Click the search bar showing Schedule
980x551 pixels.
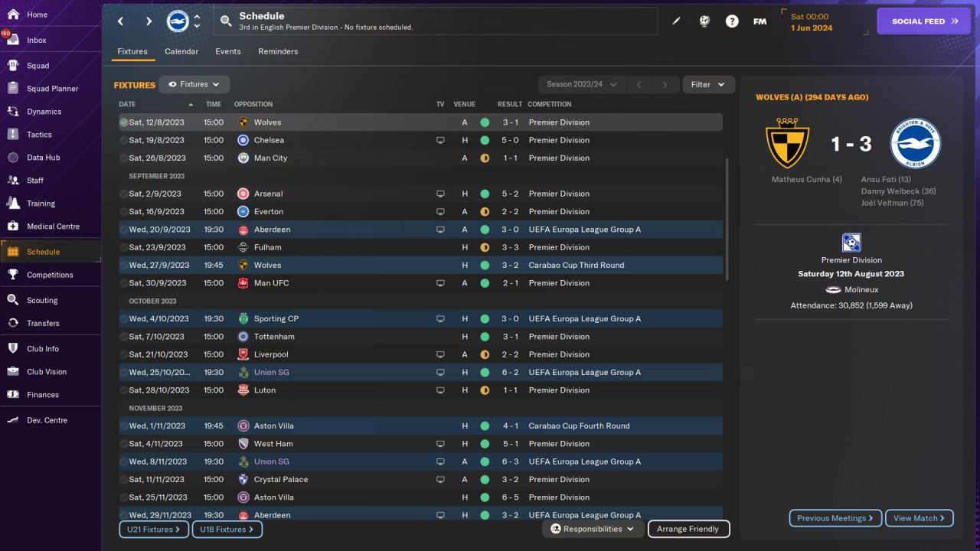(x=436, y=21)
